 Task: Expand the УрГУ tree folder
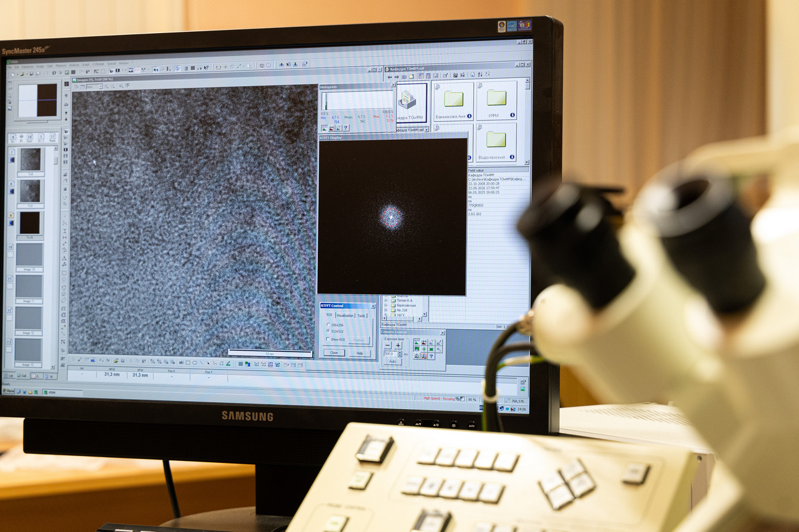386,316
